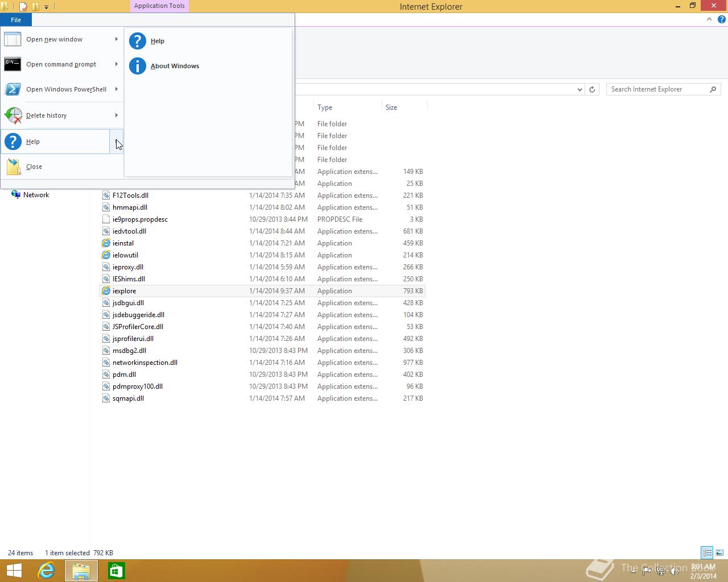Collapse the ribbon with the chevron

point(709,19)
